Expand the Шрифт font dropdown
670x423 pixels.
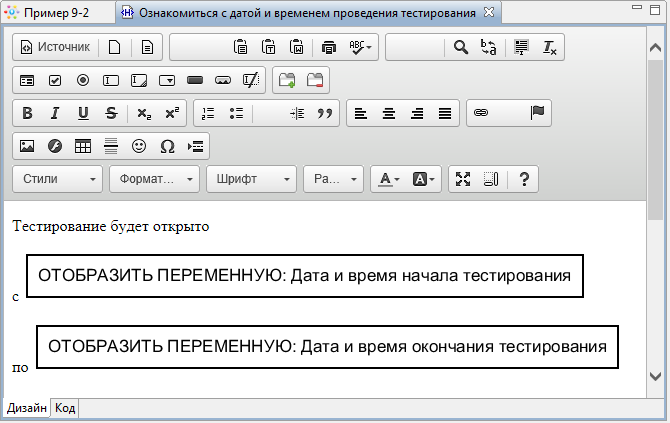coord(252,179)
